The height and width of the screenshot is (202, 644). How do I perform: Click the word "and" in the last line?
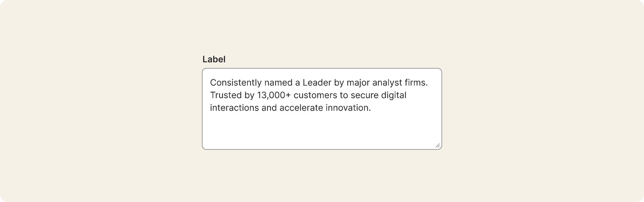pyautogui.click(x=269, y=108)
